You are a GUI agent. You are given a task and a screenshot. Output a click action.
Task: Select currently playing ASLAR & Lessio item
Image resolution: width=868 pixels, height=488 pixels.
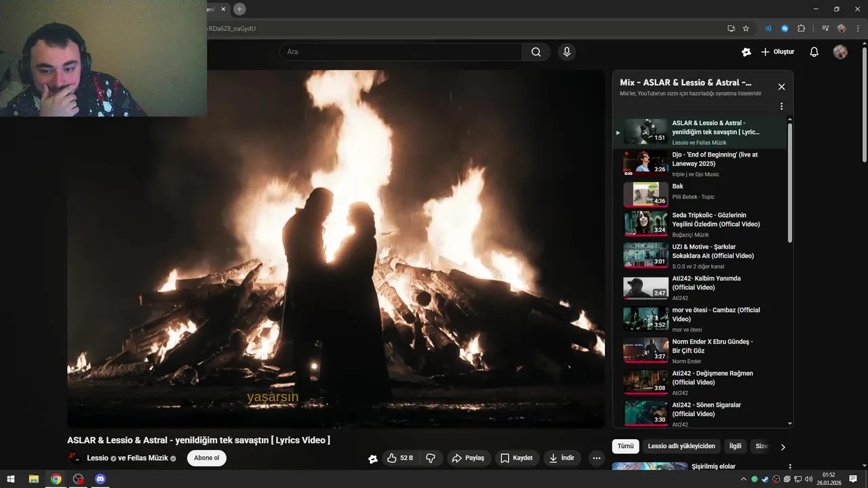tap(699, 132)
